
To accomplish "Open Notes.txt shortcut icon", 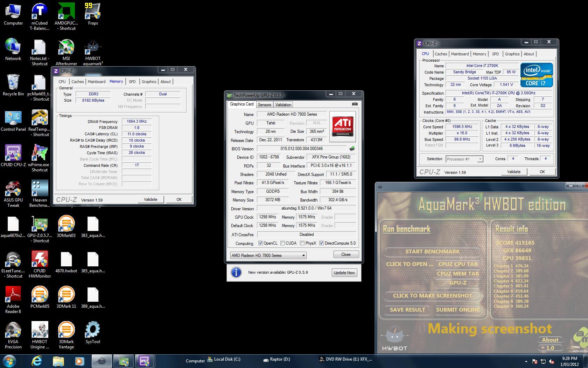I will coord(40,52).
